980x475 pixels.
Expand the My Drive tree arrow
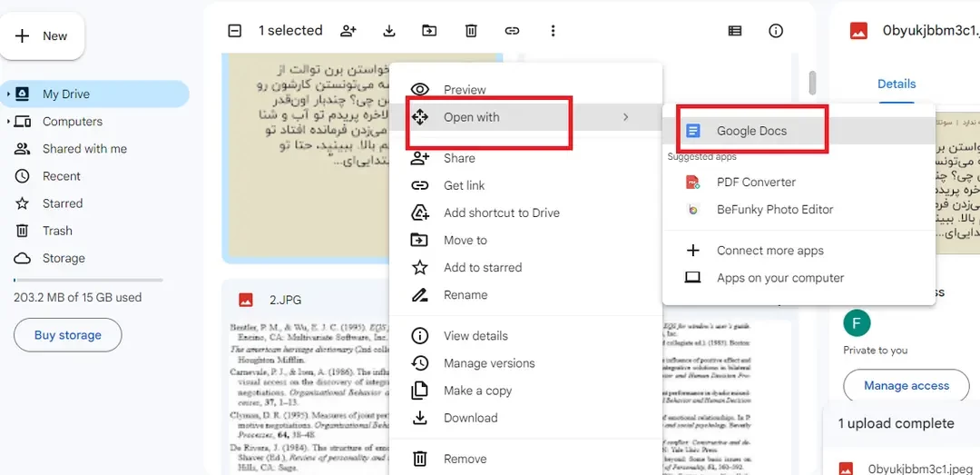(x=8, y=94)
